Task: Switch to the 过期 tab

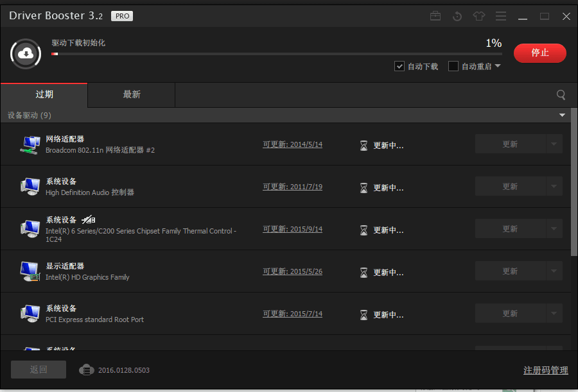Action: (44, 95)
